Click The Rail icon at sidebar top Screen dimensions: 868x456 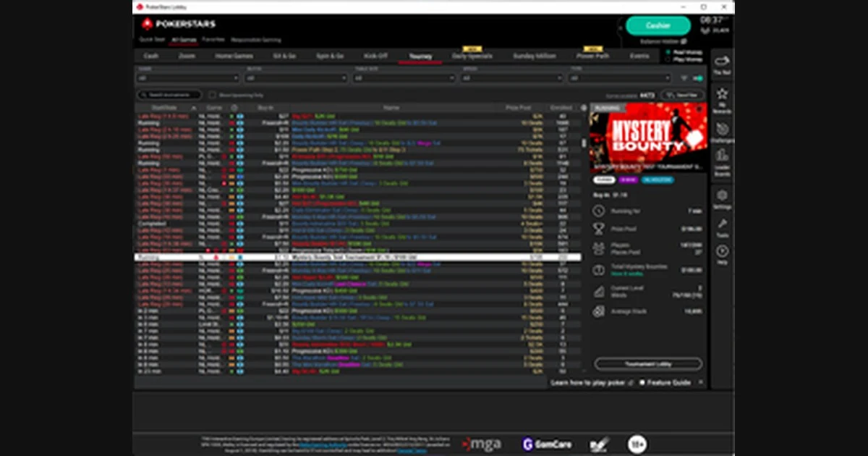tap(721, 64)
